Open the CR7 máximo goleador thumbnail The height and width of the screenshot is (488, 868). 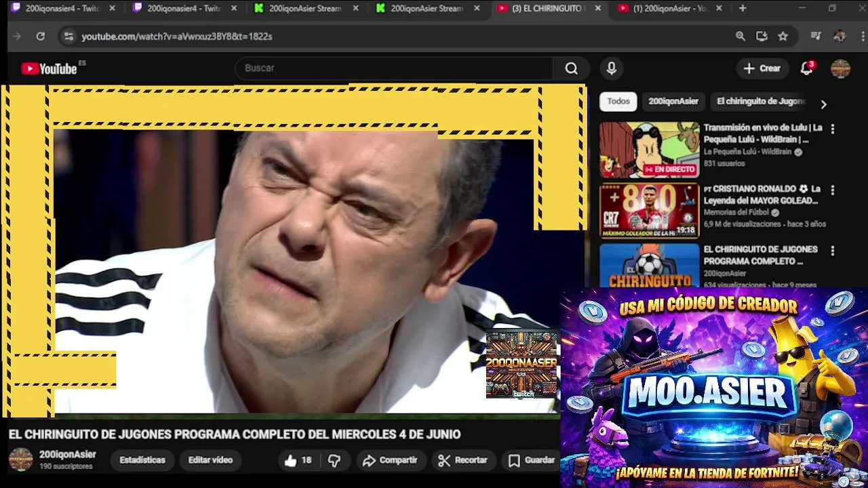pyautogui.click(x=649, y=211)
